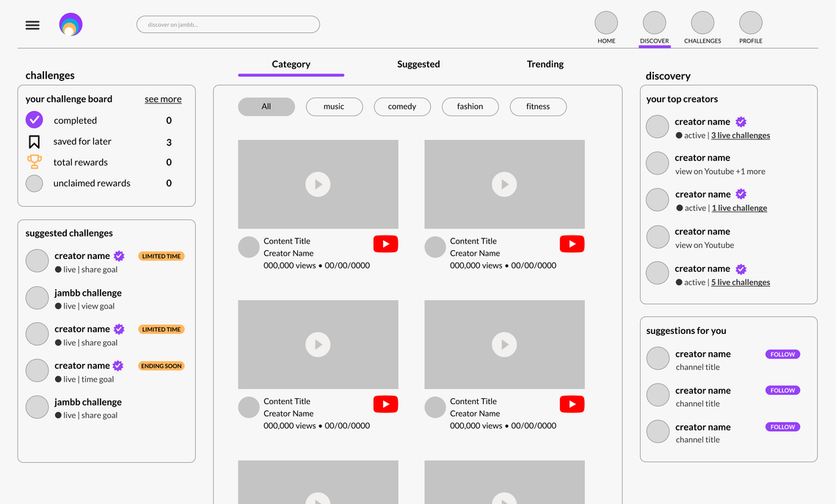
Task: Click the YouTube icon under the second-row left video
Action: coord(385,404)
